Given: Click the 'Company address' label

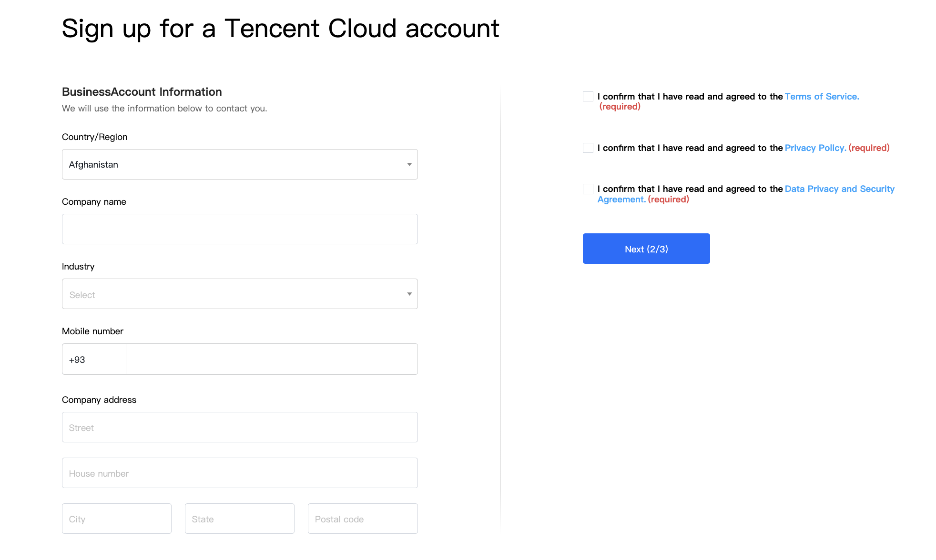Looking at the screenshot, I should 99,400.
